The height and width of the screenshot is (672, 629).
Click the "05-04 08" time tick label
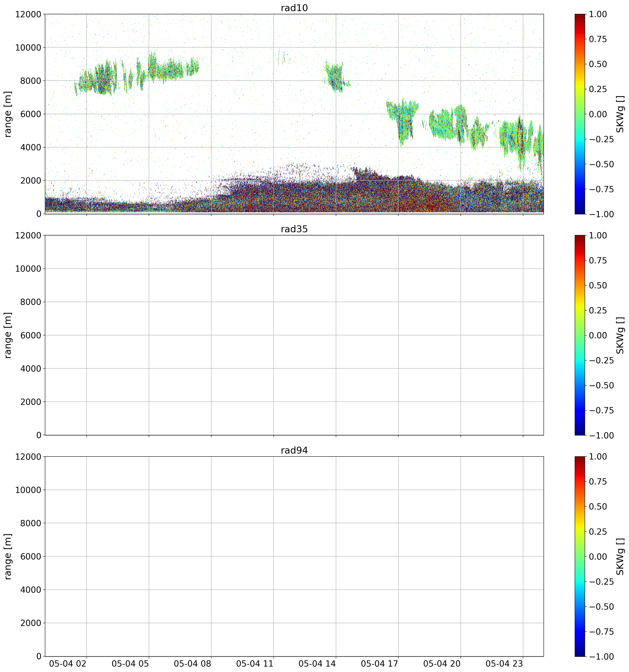click(x=193, y=664)
